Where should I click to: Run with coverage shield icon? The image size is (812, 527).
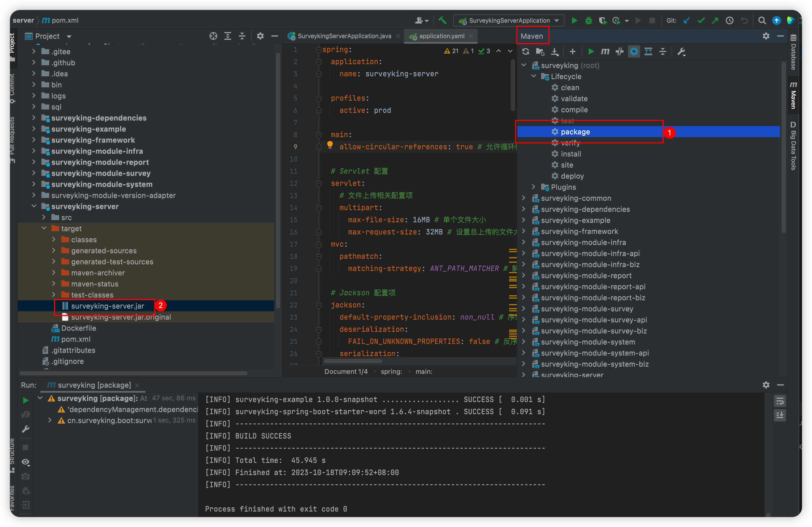(x=603, y=20)
